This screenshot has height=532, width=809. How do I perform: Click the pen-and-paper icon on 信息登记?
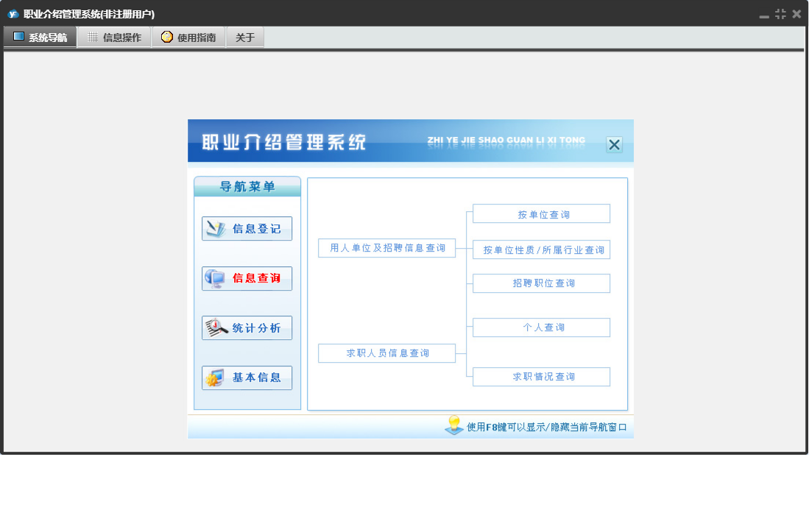click(216, 228)
